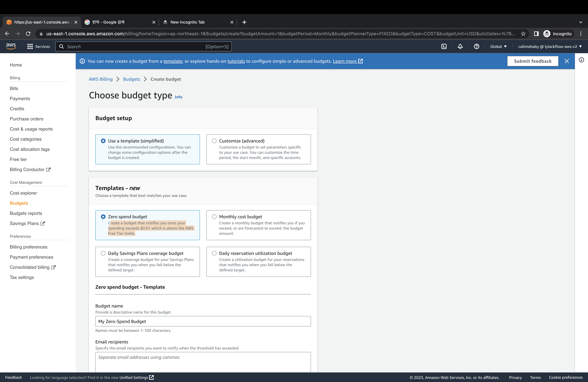Viewport: 588px width, 382px height.
Task: Open Tax settings page
Action: pyautogui.click(x=22, y=277)
